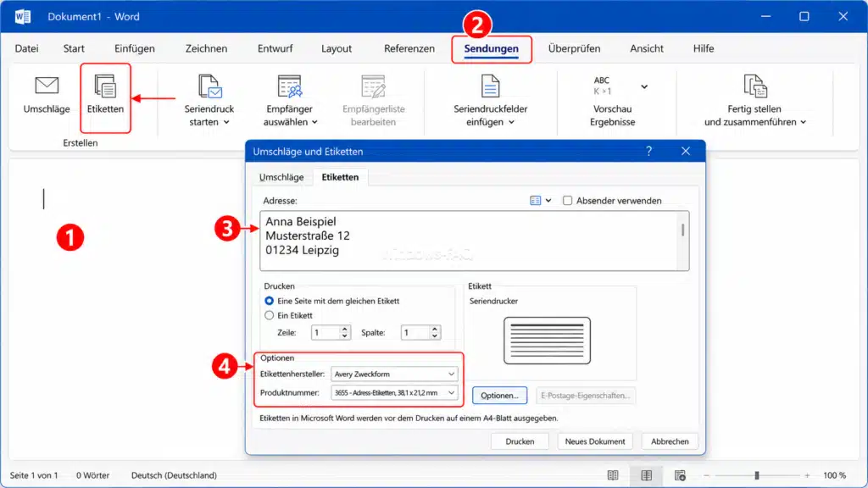Open Produktnummer dropdown

click(394, 393)
